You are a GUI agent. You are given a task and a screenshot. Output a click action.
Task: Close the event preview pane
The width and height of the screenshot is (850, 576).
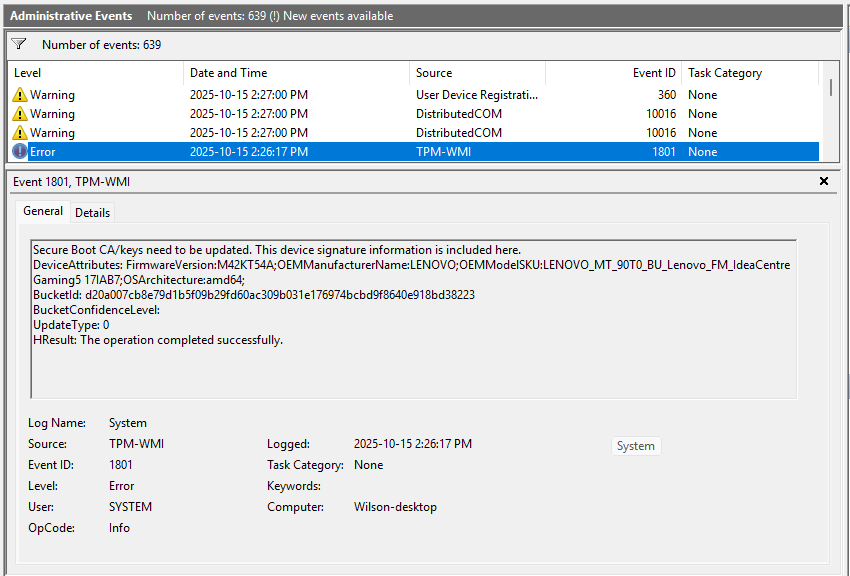823,181
